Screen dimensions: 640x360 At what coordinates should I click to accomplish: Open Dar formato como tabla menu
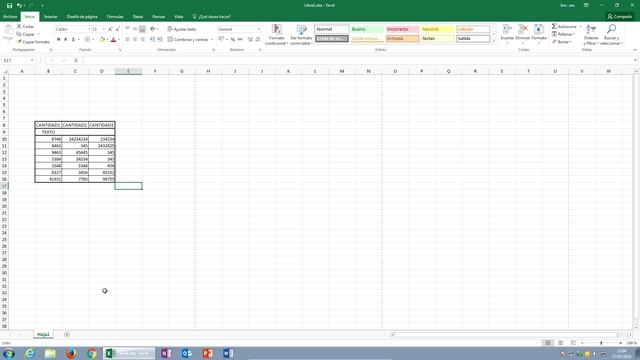coord(301,35)
